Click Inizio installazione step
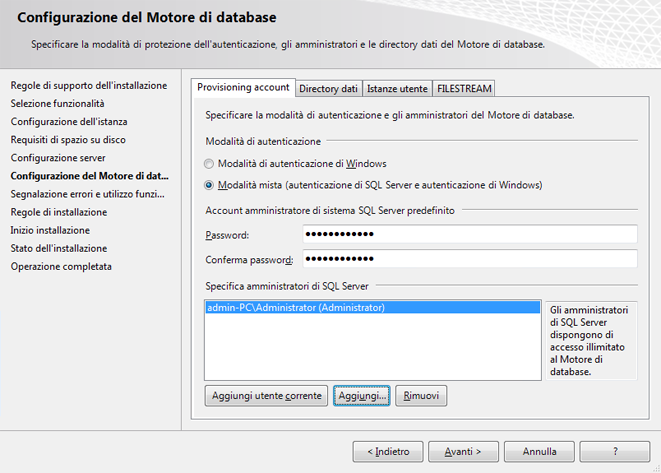The image size is (661, 473). coord(50,231)
